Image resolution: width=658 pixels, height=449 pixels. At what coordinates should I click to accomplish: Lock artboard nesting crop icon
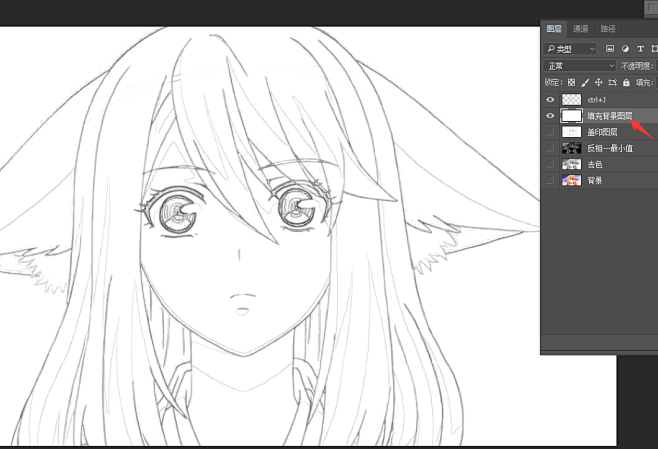point(612,83)
